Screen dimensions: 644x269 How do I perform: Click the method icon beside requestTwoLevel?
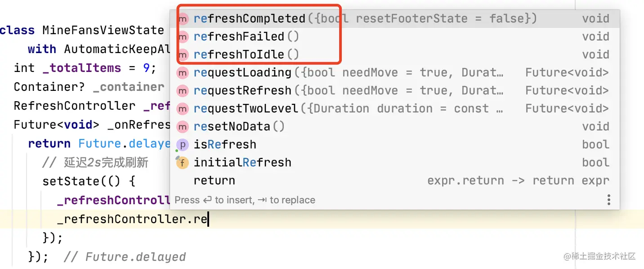pyautogui.click(x=182, y=109)
